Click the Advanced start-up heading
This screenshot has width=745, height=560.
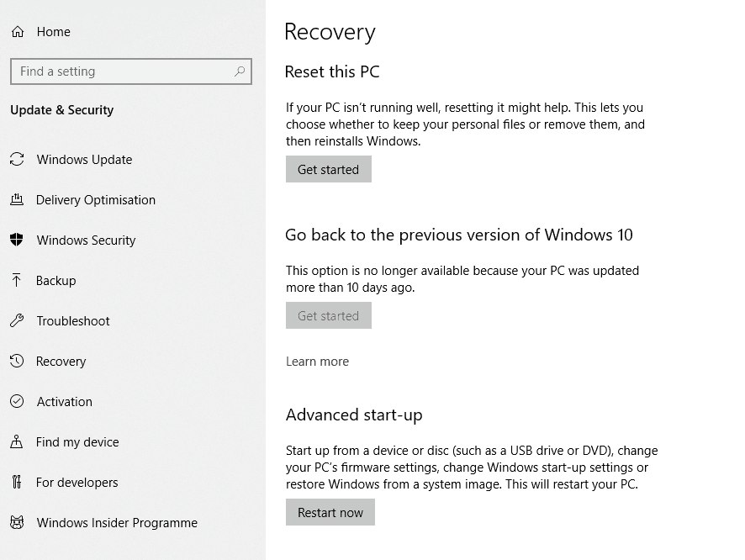(x=354, y=415)
